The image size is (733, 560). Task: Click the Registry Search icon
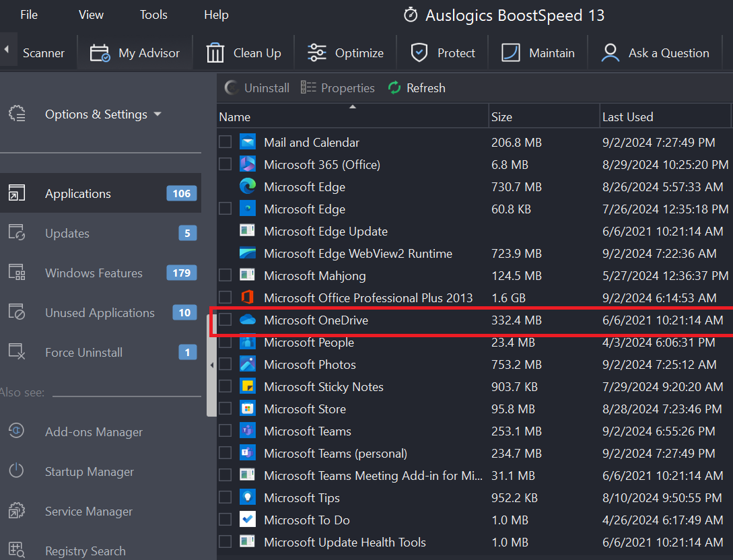click(16, 550)
